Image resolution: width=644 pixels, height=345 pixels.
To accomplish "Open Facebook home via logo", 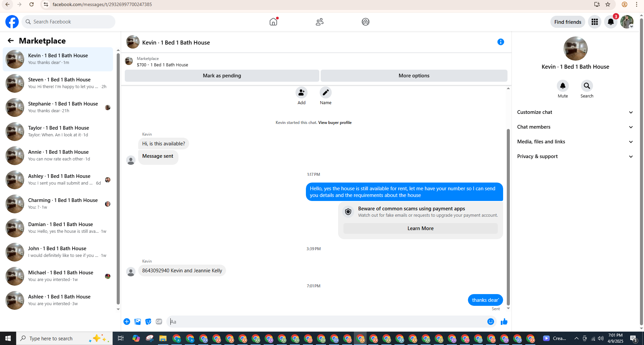I will pyautogui.click(x=12, y=22).
